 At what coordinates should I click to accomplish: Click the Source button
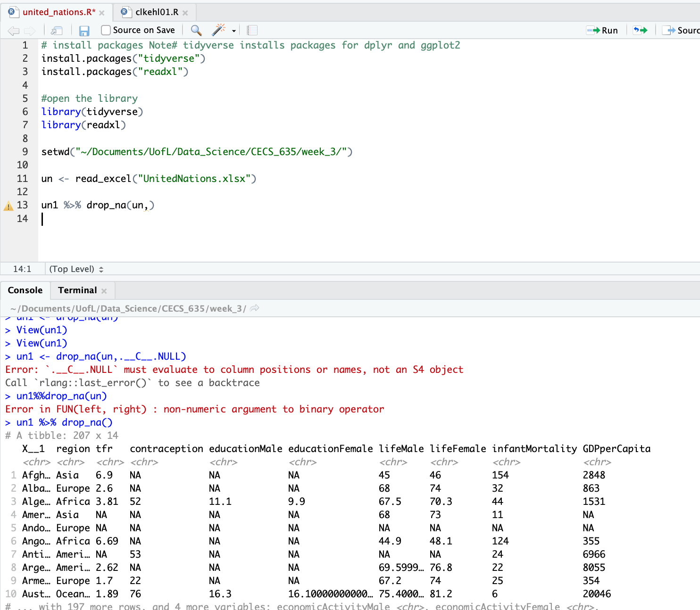tap(681, 30)
